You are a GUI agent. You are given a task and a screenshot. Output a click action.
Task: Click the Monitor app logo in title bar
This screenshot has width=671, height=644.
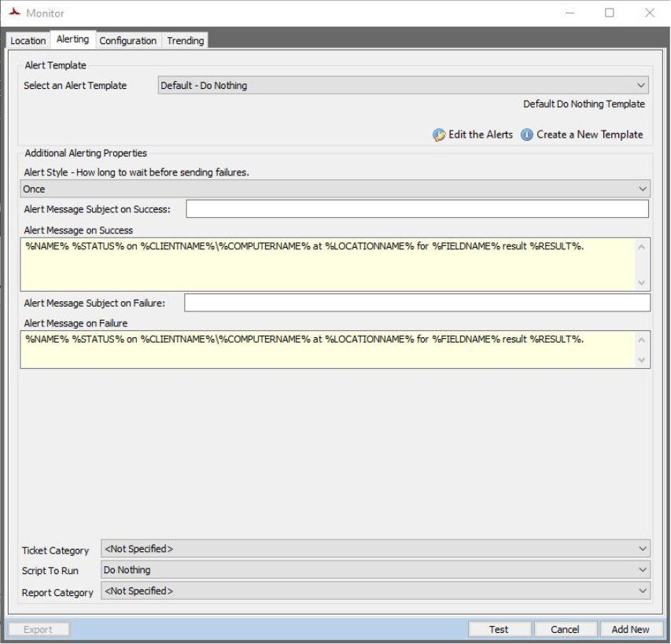[13, 13]
